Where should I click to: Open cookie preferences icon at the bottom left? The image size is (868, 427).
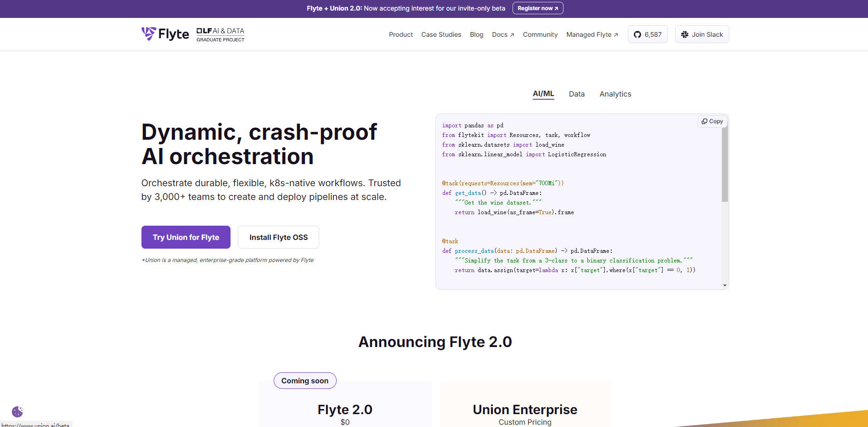point(17,411)
